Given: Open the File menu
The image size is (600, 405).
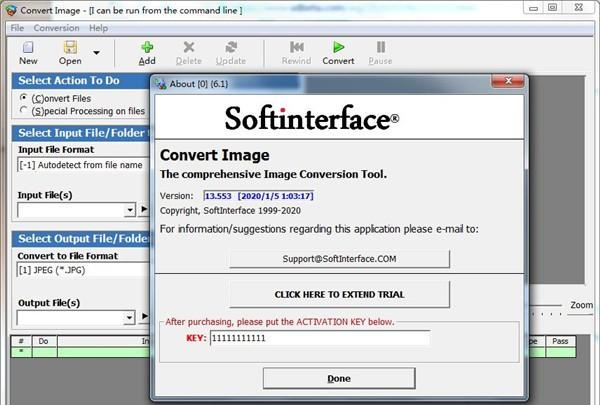Looking at the screenshot, I should [x=17, y=28].
